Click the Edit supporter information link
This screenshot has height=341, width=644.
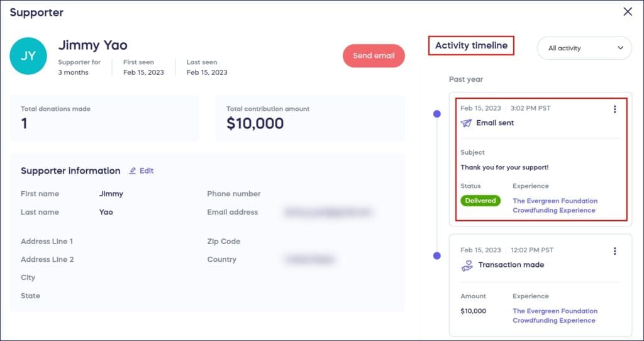pos(146,170)
